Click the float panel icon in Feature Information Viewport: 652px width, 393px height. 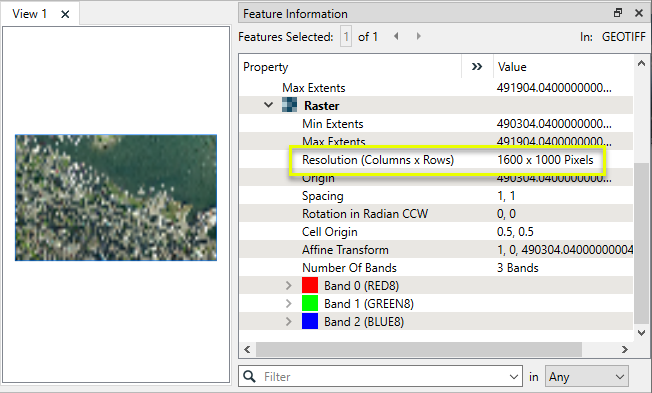(x=618, y=13)
